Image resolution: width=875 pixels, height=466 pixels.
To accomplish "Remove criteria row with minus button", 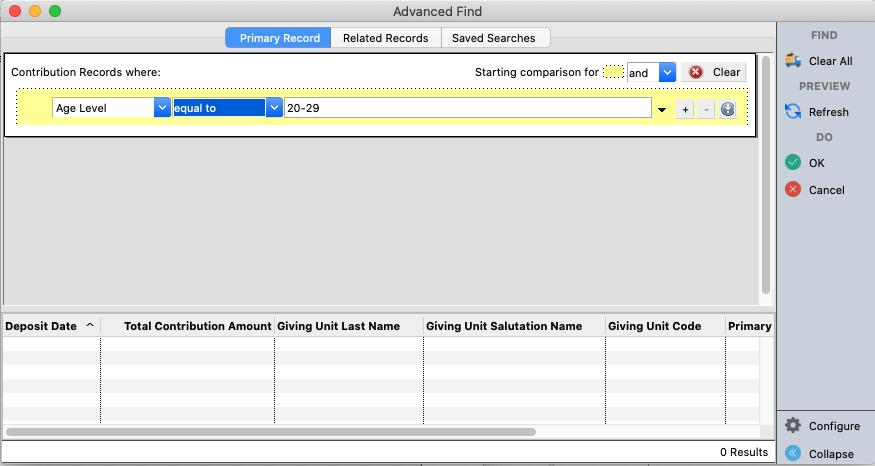I will (705, 109).
